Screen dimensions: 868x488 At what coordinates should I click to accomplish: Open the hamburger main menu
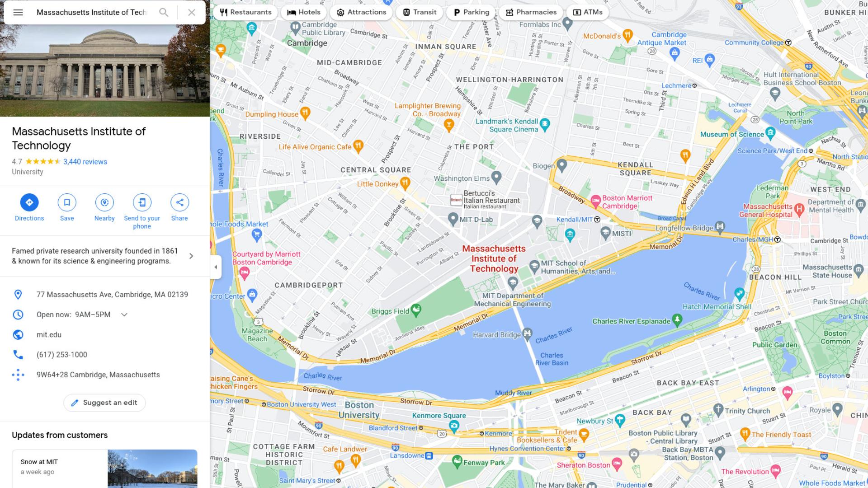click(18, 12)
